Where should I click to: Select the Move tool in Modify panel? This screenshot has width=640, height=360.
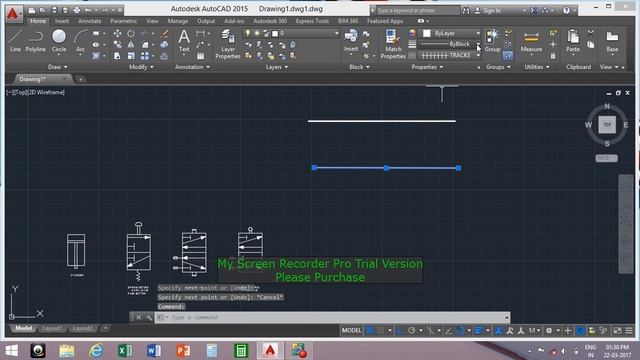click(x=118, y=33)
